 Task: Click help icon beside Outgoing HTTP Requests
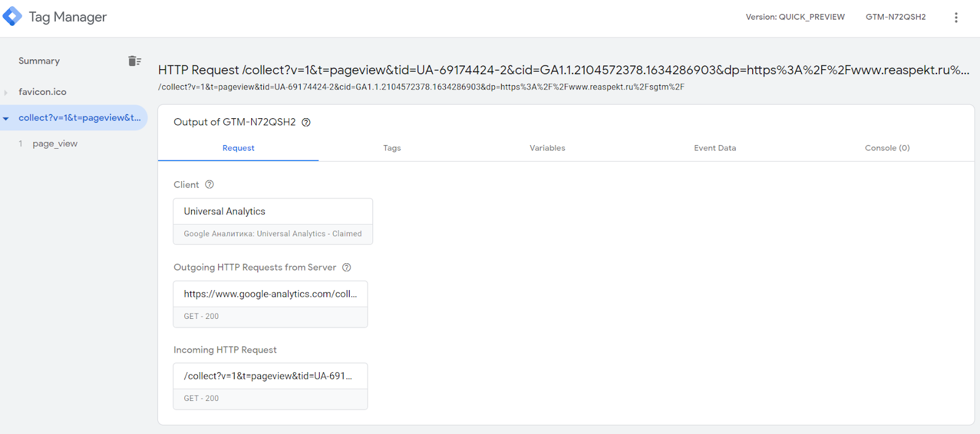(x=347, y=268)
